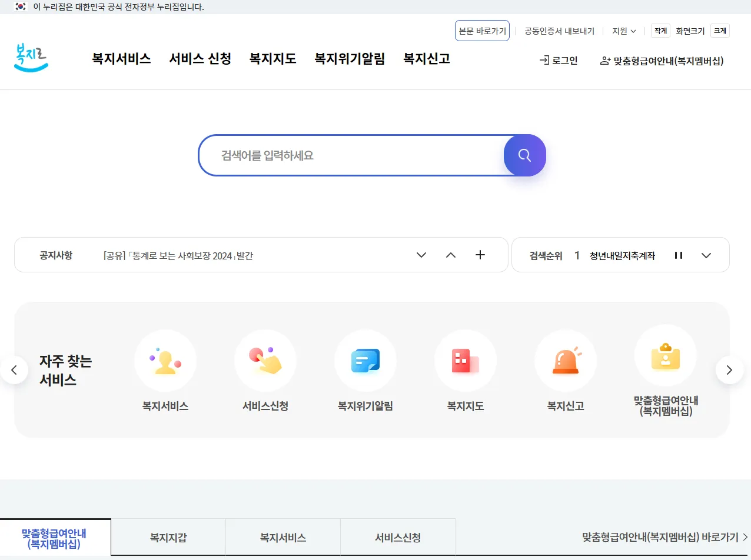Click the 복지지도 building icon
Viewport: 751px width, 560px height.
point(466,361)
